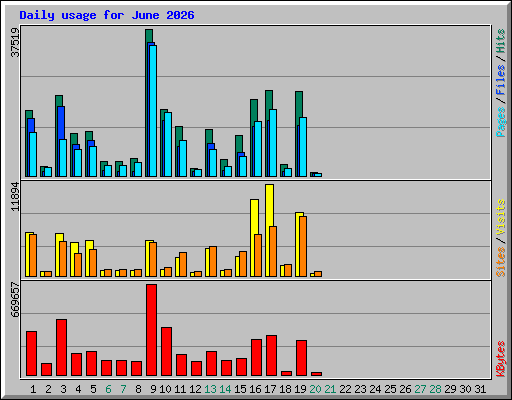Click the red KBytes bar for day 3
This screenshot has height=400, width=512.
[x=61, y=347]
